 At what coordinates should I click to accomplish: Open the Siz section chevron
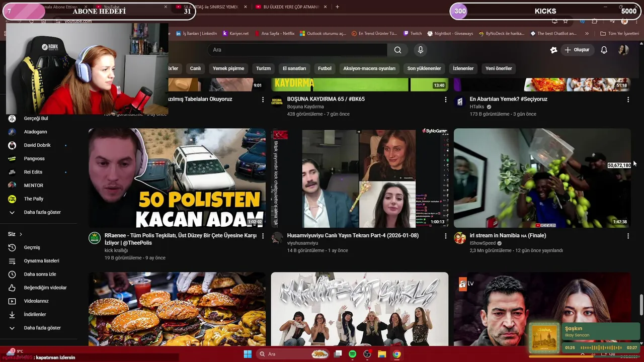[21, 234]
